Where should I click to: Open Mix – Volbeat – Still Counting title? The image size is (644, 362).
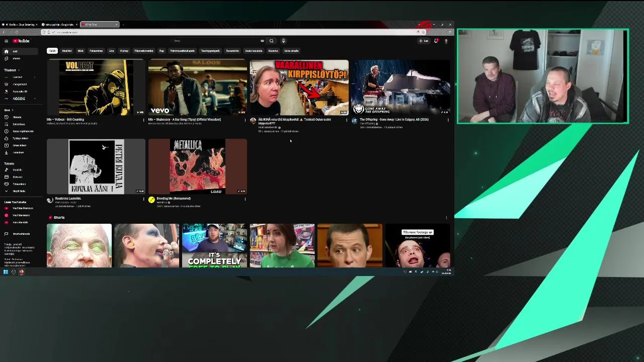pyautogui.click(x=65, y=120)
